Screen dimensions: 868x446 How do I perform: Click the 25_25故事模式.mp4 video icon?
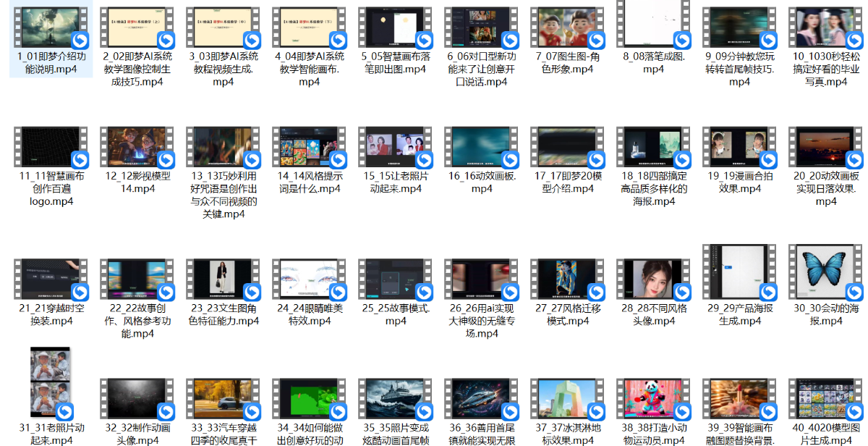(395, 279)
